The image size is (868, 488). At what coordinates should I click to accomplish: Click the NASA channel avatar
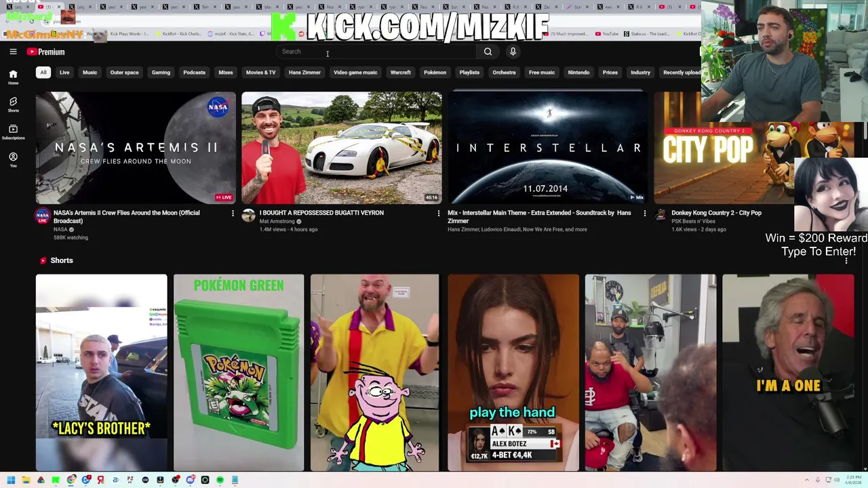point(43,216)
